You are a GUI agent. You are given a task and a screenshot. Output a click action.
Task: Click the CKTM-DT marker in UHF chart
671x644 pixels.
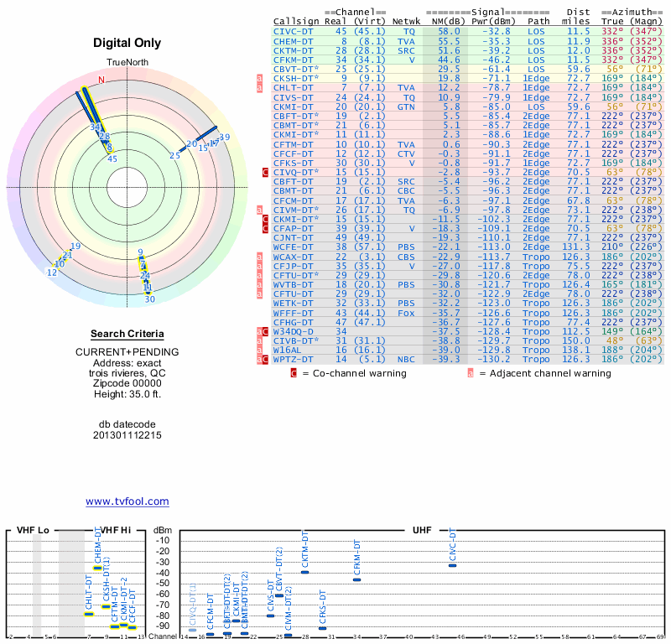(x=304, y=573)
